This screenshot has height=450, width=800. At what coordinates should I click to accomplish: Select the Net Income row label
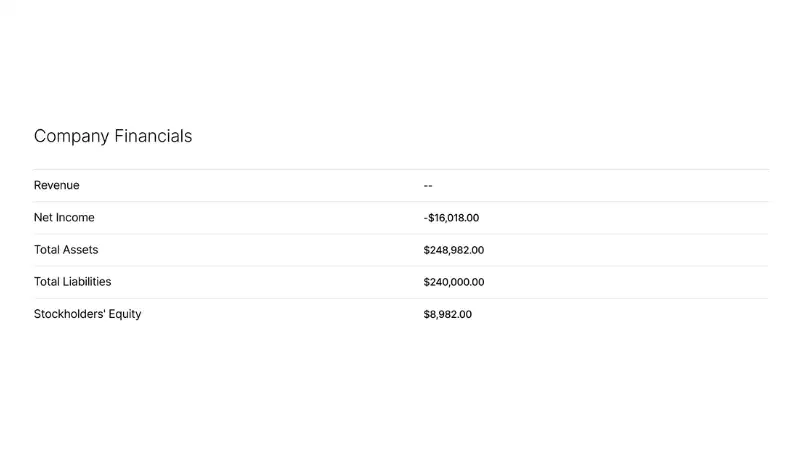[64, 217]
